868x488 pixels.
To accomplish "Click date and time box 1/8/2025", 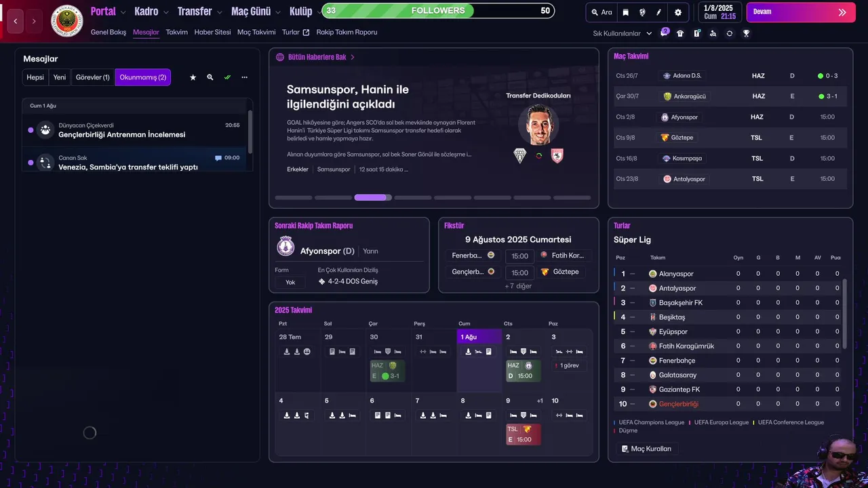I will click(719, 12).
